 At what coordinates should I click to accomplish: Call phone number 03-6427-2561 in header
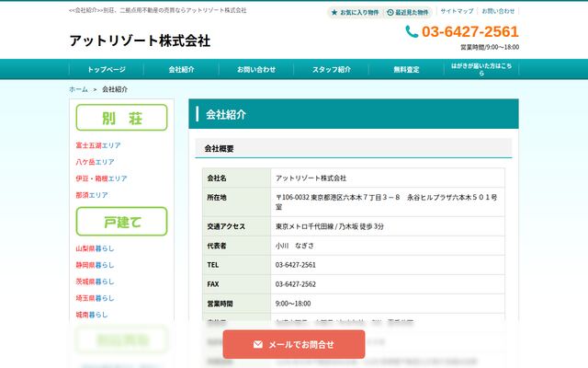(x=469, y=31)
